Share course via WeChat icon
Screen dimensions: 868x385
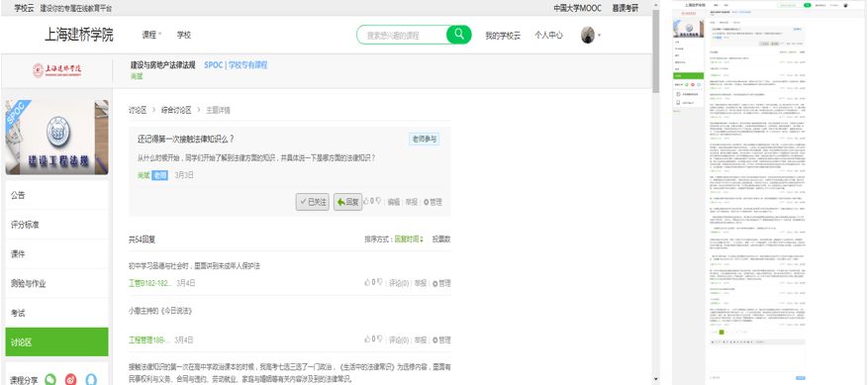pyautogui.click(x=50, y=379)
